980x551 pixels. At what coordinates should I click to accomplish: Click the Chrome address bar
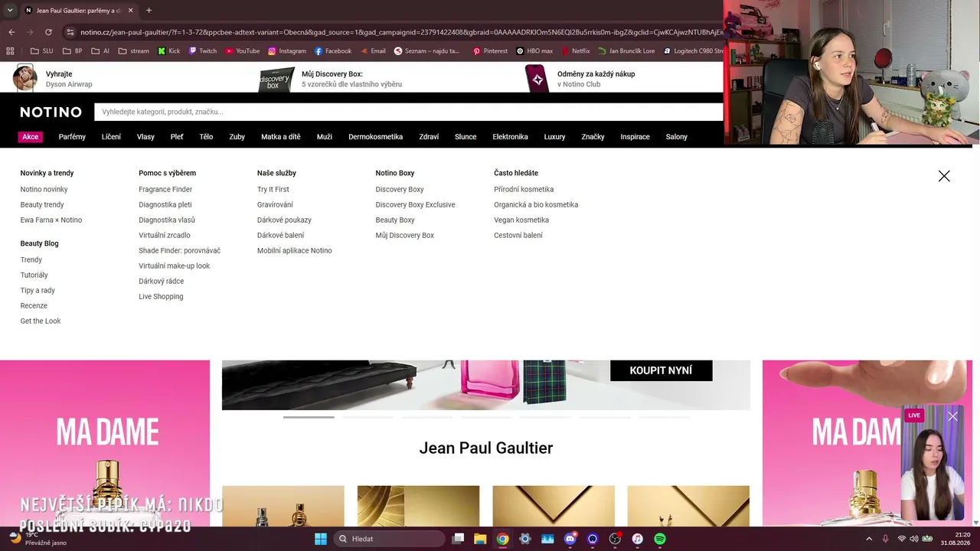(402, 32)
